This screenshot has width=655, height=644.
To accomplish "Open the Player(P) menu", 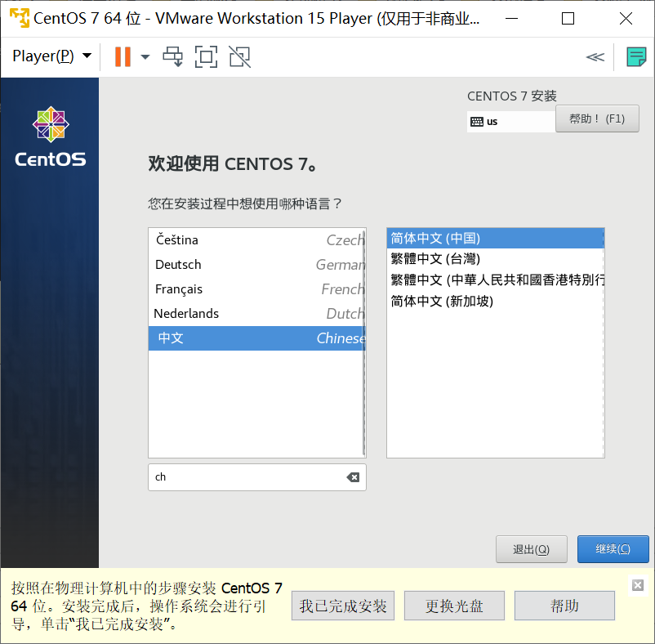I will (x=51, y=56).
